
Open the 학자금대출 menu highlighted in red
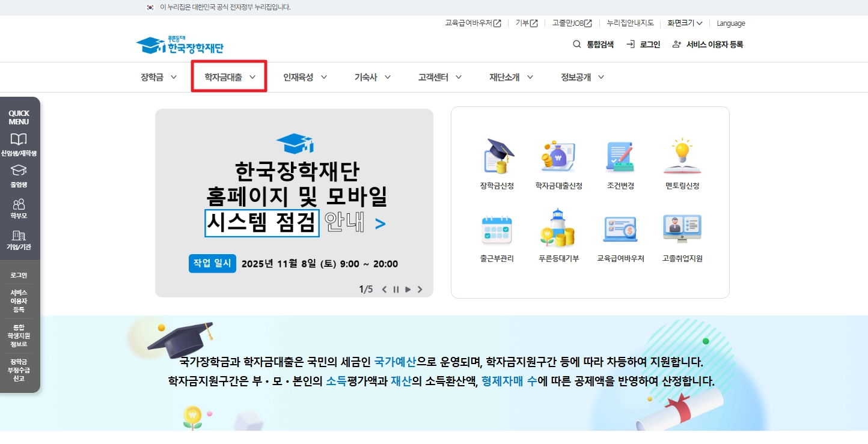tap(228, 77)
